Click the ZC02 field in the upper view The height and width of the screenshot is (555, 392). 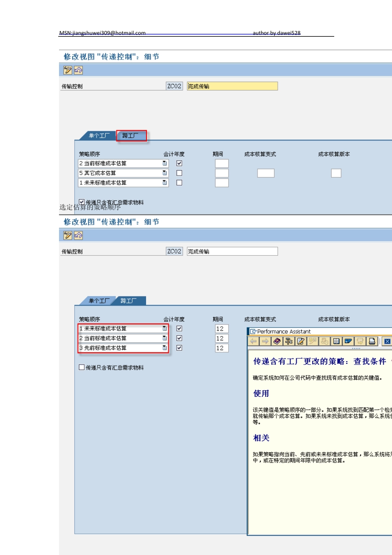[x=174, y=86]
